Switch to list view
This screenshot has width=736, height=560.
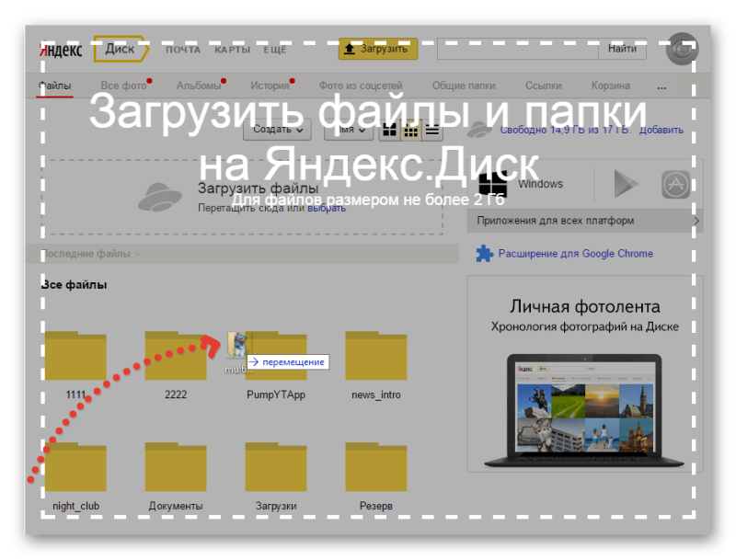coord(432,131)
